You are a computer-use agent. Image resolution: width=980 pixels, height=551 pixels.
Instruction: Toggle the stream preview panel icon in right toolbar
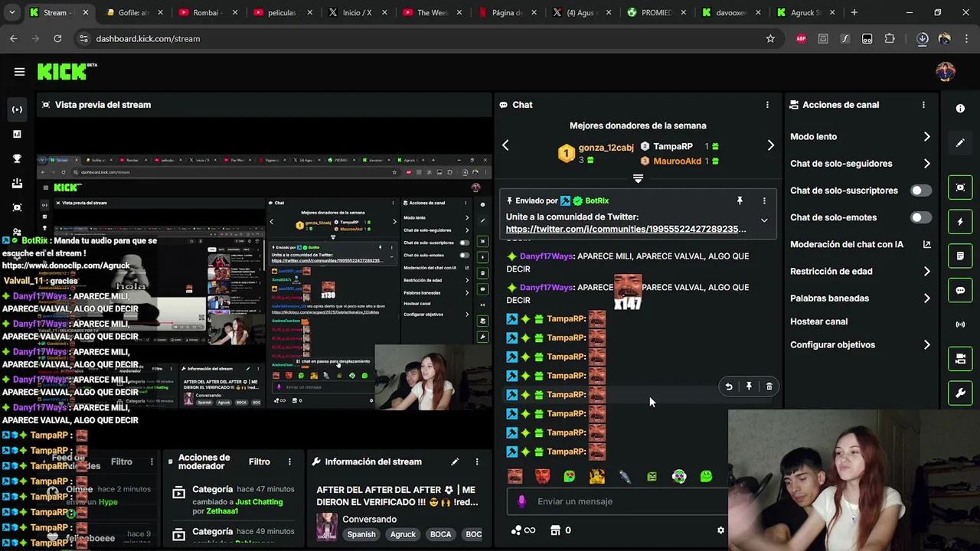(960, 187)
